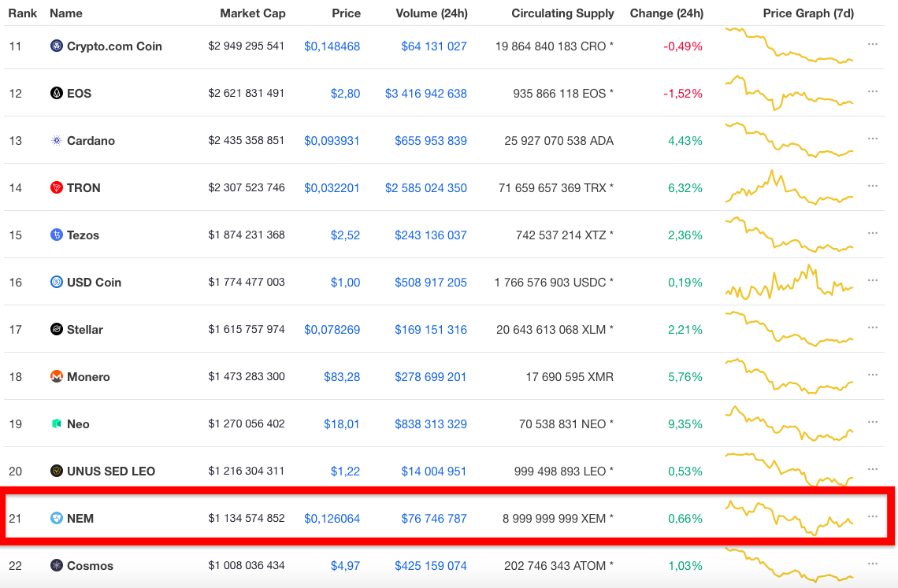Open the Cosmos name link
Viewport: 898px width, 588px height.
pos(90,566)
